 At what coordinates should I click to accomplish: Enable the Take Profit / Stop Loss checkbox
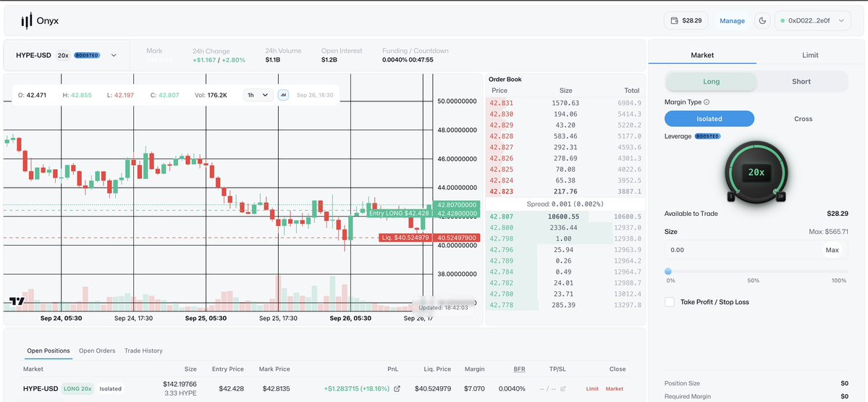670,302
